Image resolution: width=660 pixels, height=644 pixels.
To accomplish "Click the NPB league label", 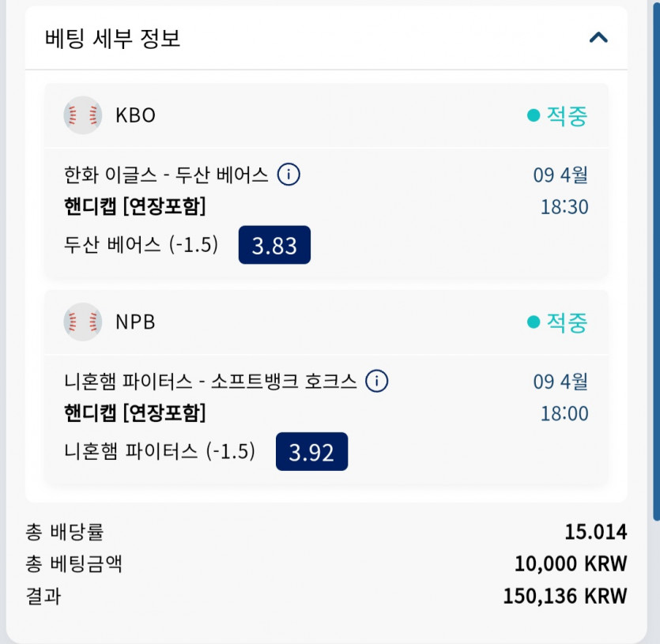I will click(135, 322).
